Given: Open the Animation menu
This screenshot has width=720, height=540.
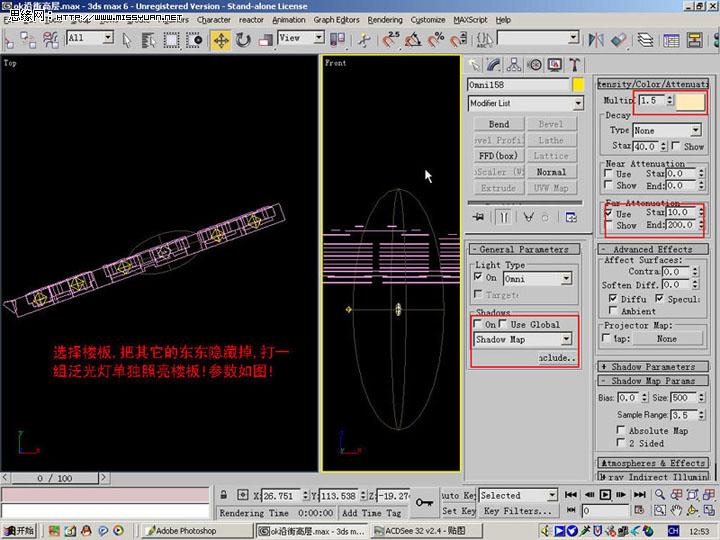Looking at the screenshot, I should (288, 20).
